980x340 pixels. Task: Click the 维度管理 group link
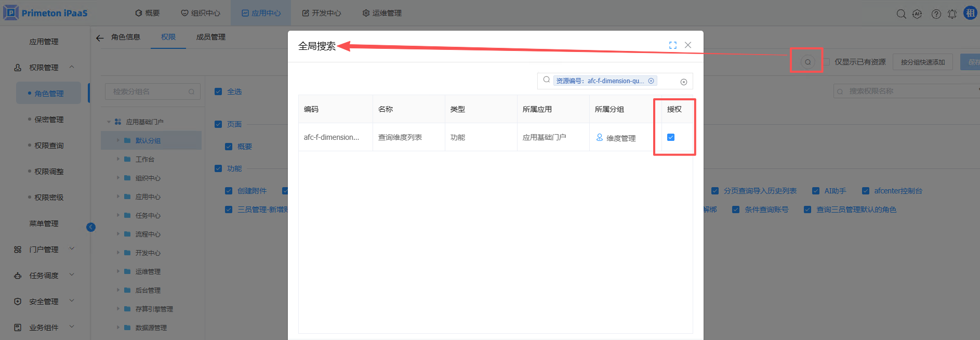[x=620, y=138]
